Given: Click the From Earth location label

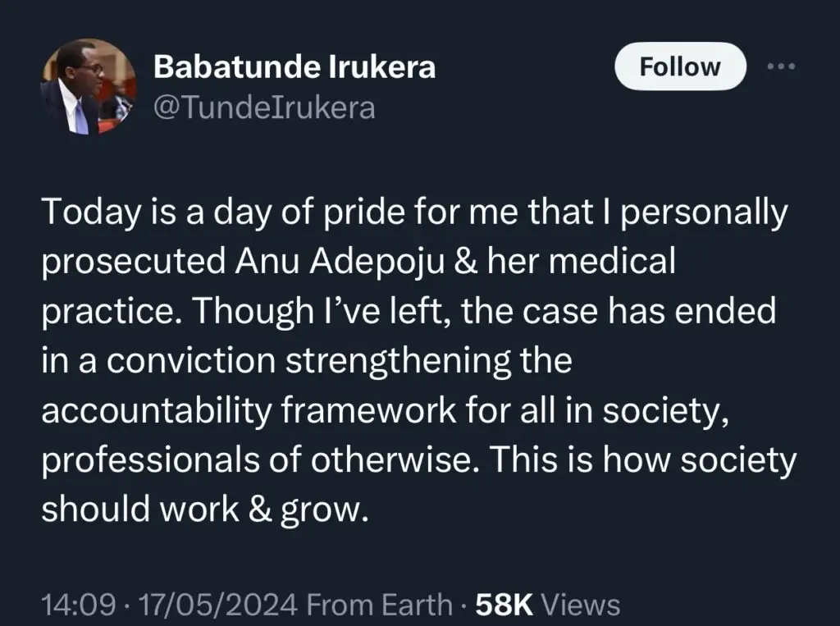Looking at the screenshot, I should (x=378, y=605).
